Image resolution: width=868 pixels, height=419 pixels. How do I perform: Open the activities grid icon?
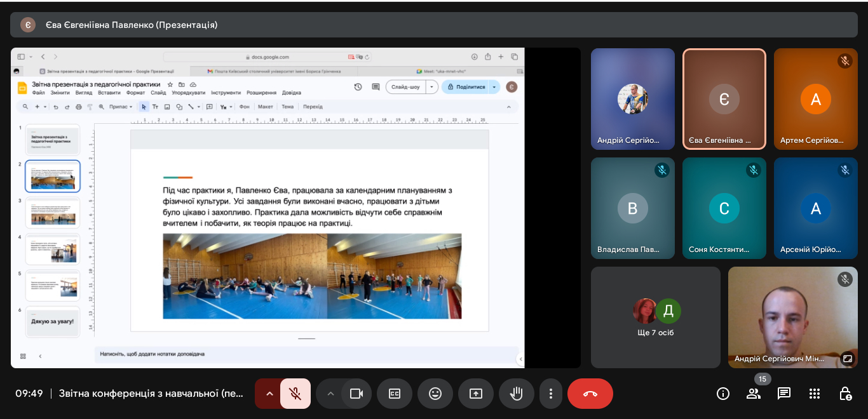tap(815, 394)
